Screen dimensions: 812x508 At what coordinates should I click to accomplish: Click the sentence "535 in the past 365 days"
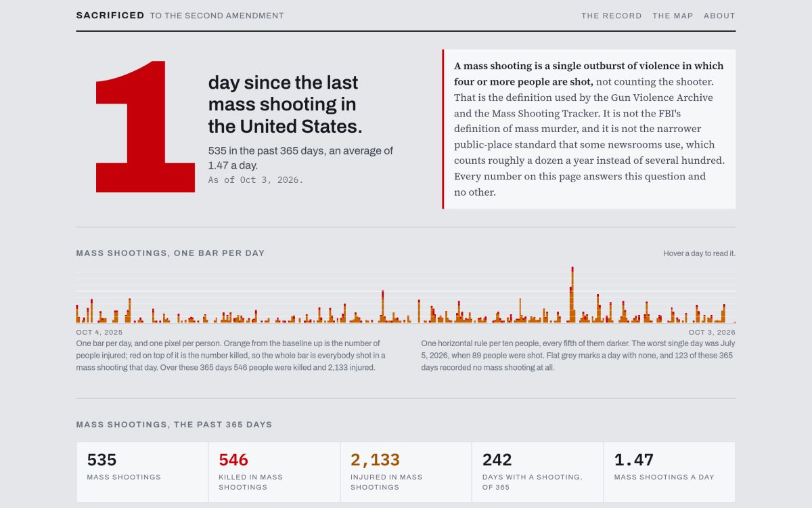pos(300,158)
